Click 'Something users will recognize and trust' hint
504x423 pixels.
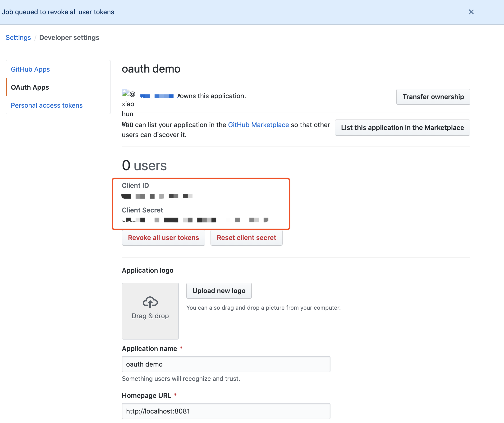(181, 379)
